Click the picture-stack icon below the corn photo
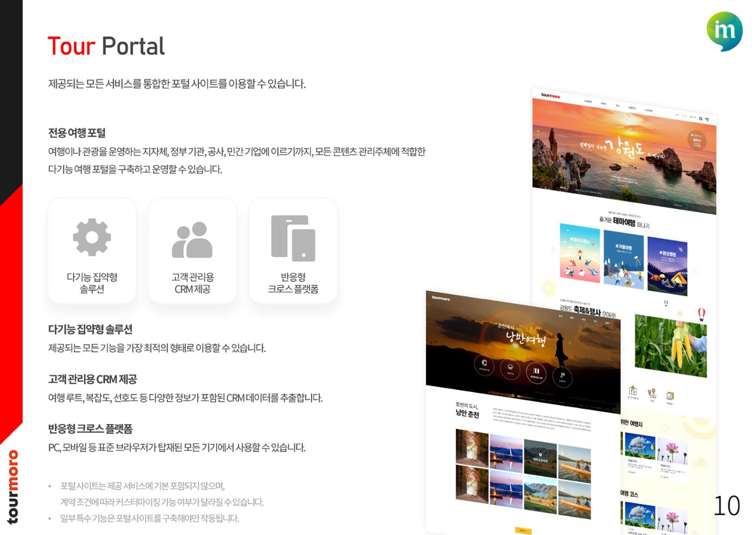Viewport: 756px width, 535px height. 670,396
